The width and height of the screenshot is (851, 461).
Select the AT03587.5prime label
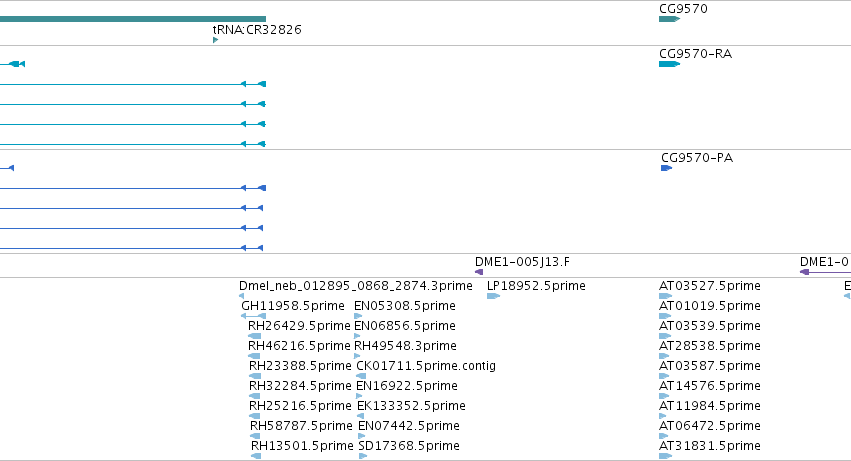click(709, 367)
